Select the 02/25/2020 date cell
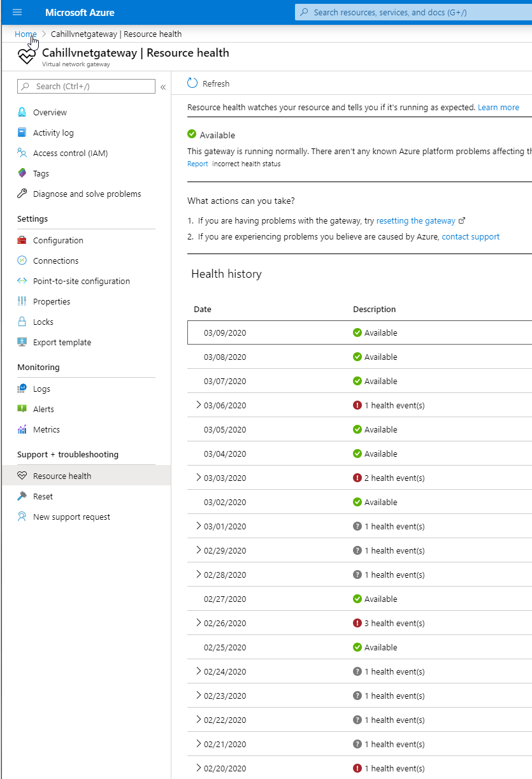 pos(225,647)
